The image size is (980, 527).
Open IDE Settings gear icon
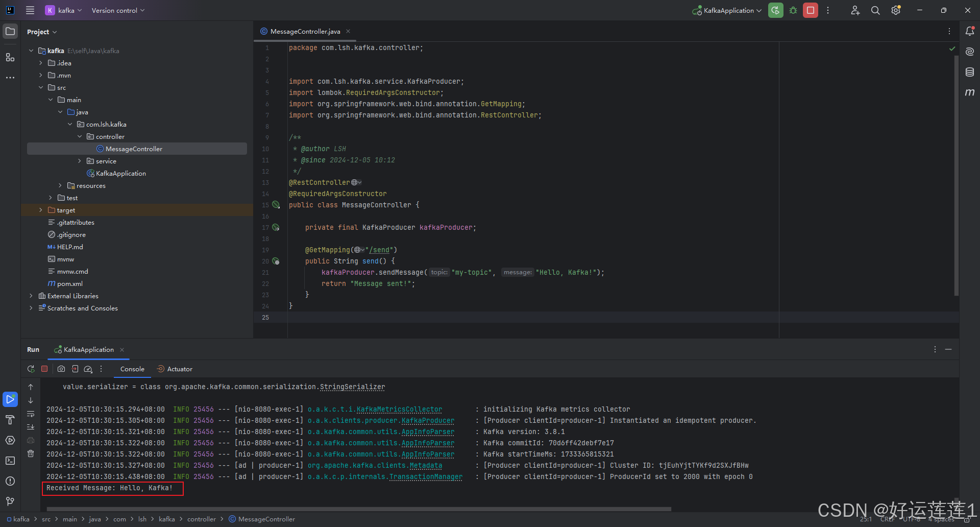tap(896, 10)
